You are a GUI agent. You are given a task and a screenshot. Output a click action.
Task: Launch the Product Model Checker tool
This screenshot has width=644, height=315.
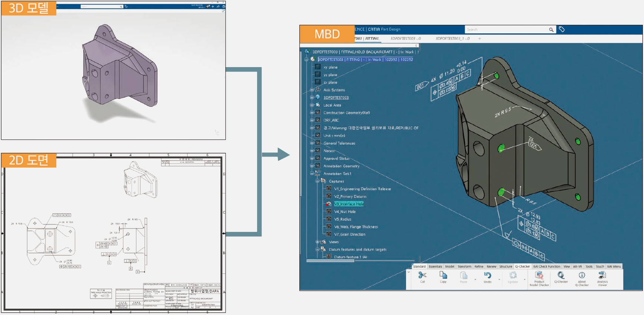[539, 275]
